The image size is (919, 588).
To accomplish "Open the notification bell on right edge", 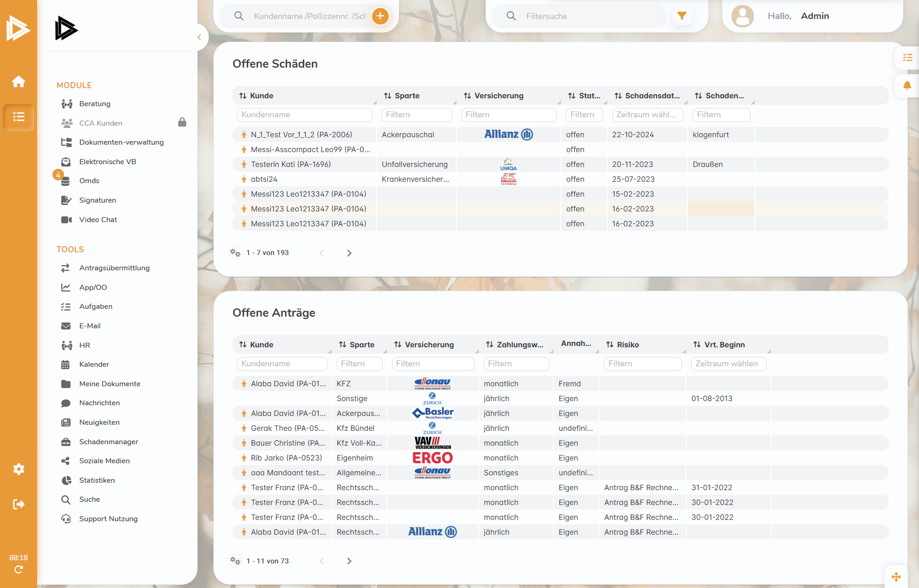I will pyautogui.click(x=907, y=85).
